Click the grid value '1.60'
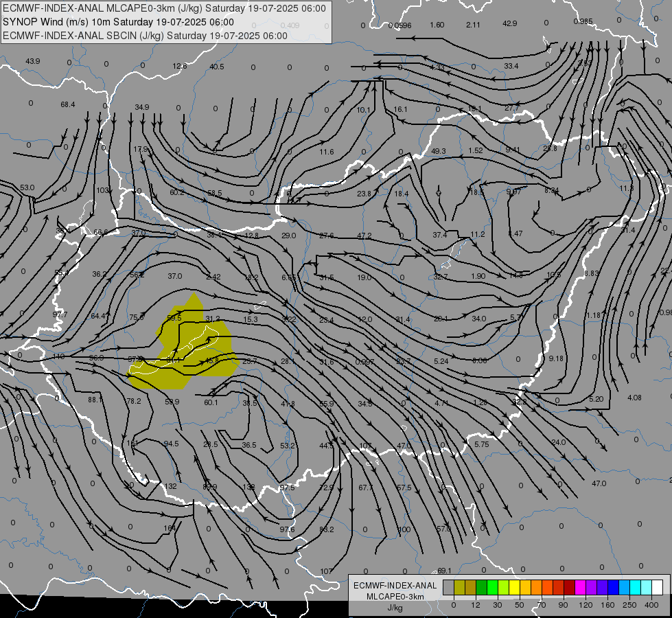Image resolution: width=672 pixels, height=618 pixels. pyautogui.click(x=437, y=25)
